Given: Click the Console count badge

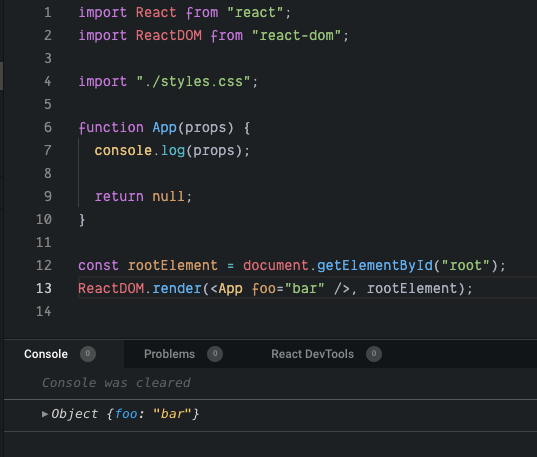Looking at the screenshot, I should (88, 354).
